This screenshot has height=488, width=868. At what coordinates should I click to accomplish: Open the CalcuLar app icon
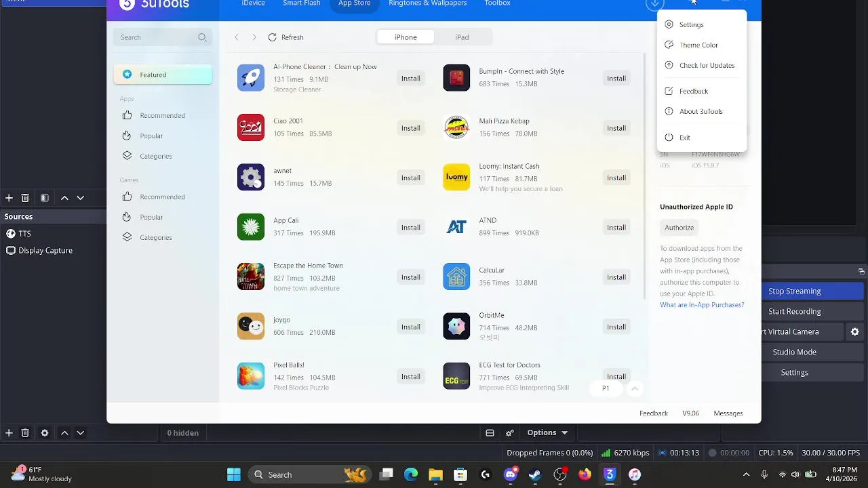456,277
